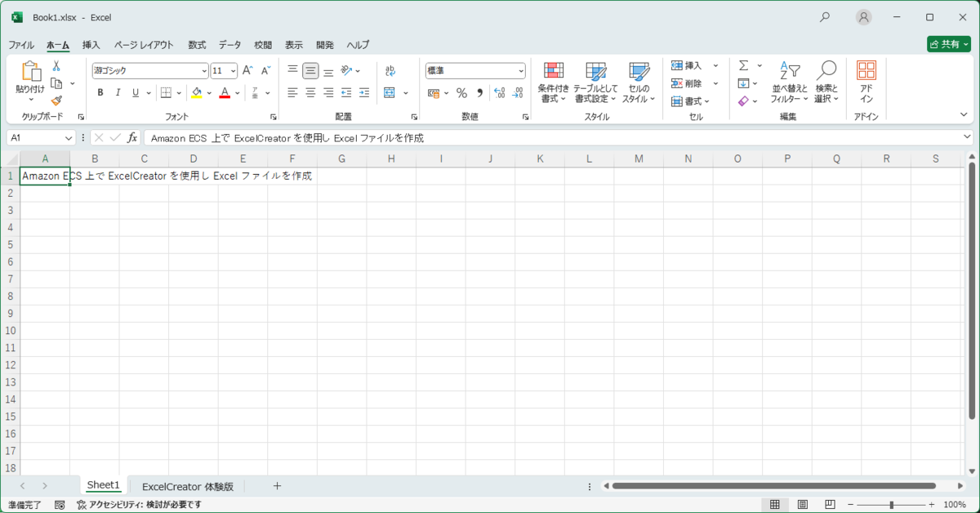Click 削除 delete cells button

(x=687, y=83)
